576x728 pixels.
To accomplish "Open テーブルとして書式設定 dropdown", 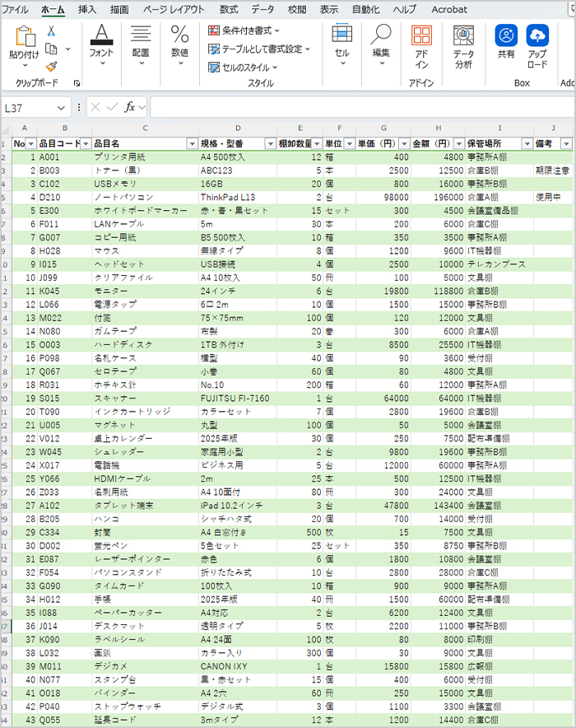I will [258, 49].
